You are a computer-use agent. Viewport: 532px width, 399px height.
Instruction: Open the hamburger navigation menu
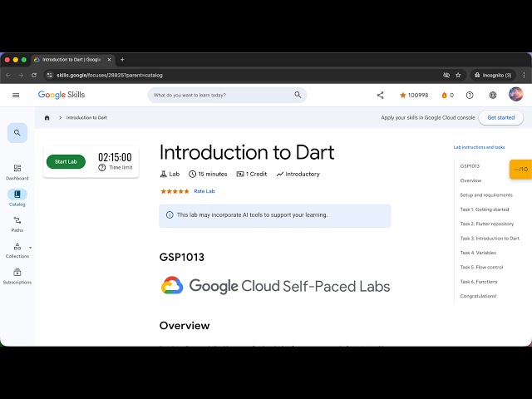16,95
